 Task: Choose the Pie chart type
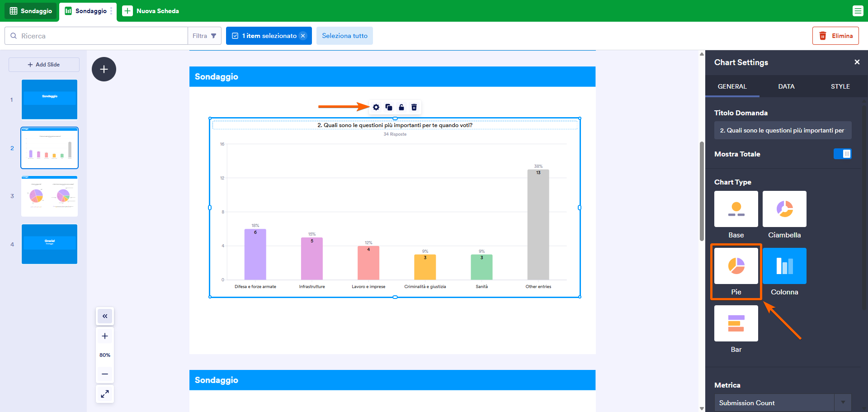pos(736,266)
